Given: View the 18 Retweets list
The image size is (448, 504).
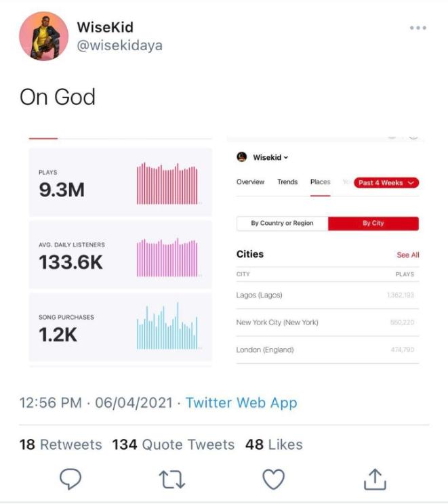Looking at the screenshot, I should [61, 444].
